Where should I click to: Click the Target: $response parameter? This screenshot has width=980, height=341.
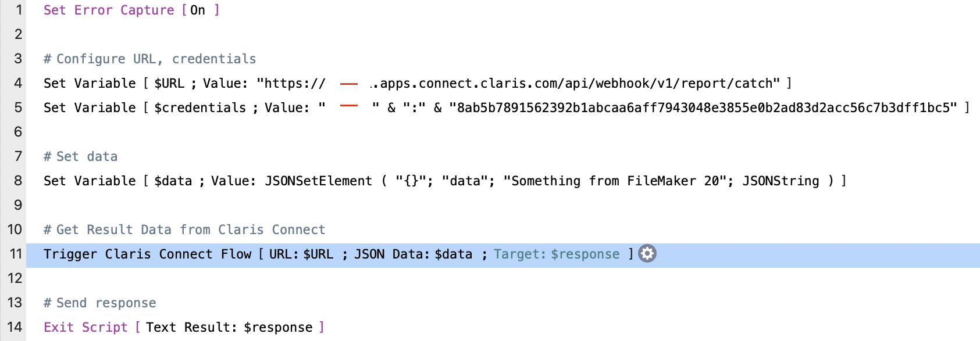556,254
